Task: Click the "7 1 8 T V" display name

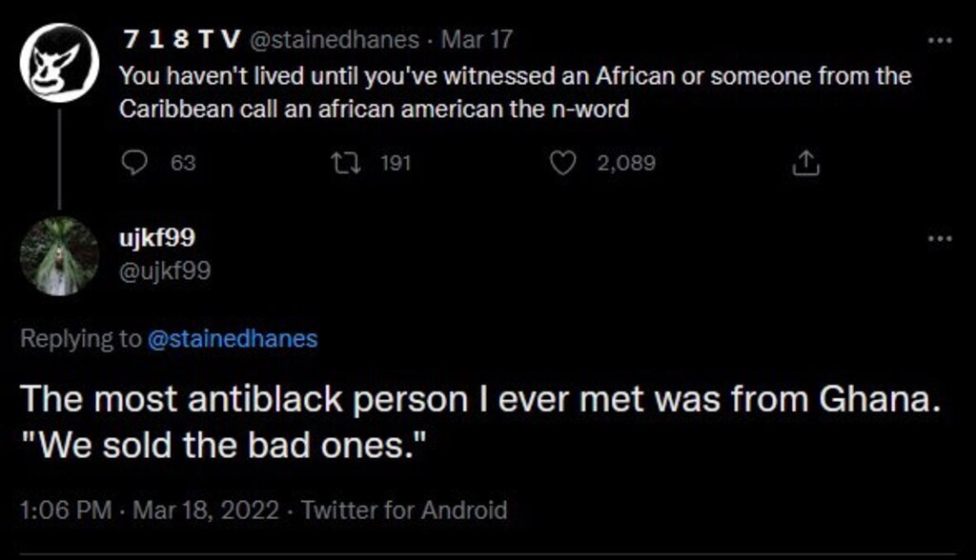Action: [x=180, y=40]
